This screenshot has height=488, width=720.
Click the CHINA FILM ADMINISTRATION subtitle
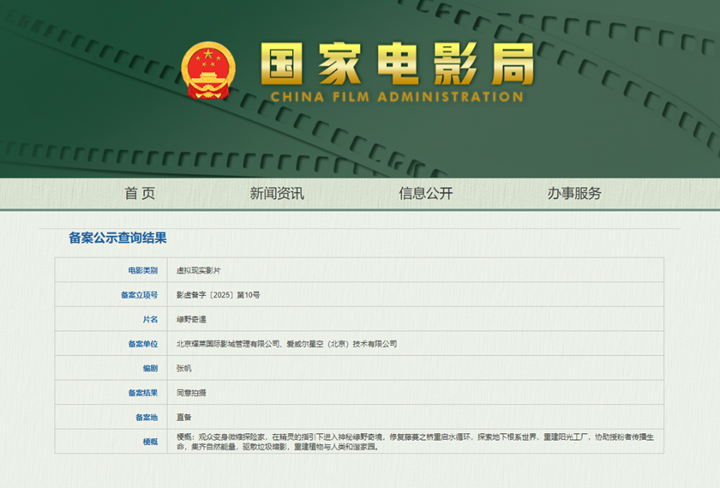397,97
